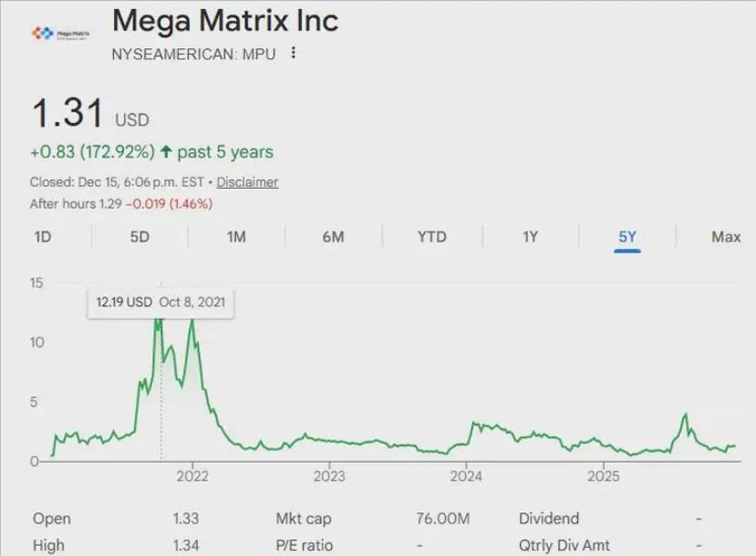Switch chart to 6M range

click(x=333, y=237)
